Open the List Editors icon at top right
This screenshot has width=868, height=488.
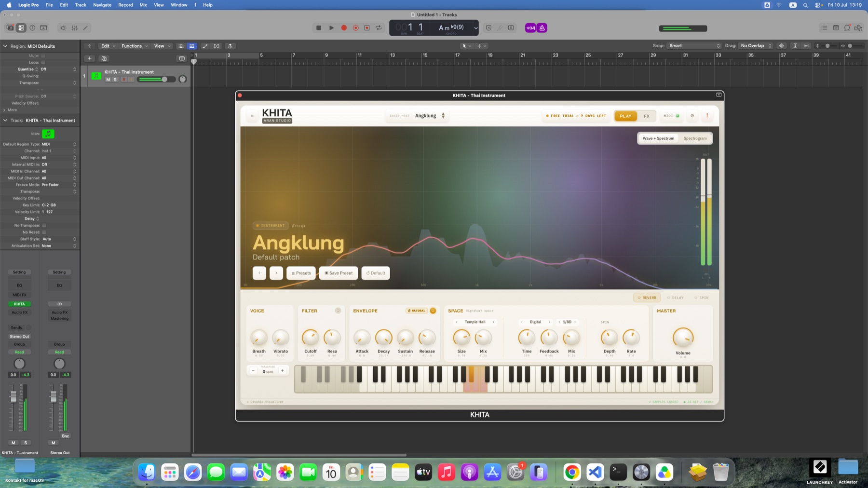click(x=824, y=28)
